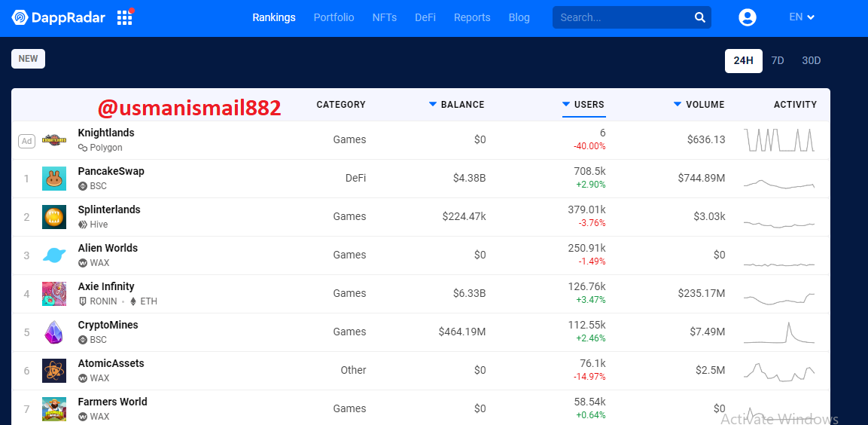The image size is (868, 425).
Task: Click the $464.19M balance value
Action: 462,332
